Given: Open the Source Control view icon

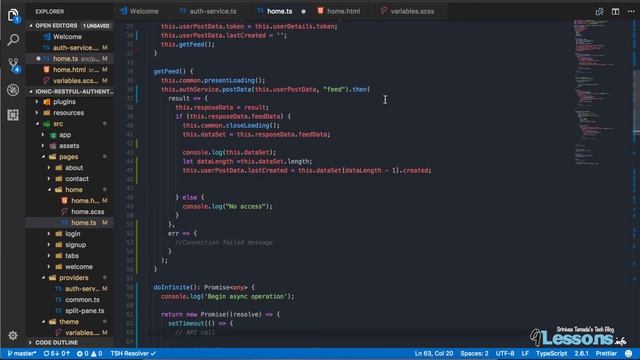Looking at the screenshot, I should [x=13, y=64].
